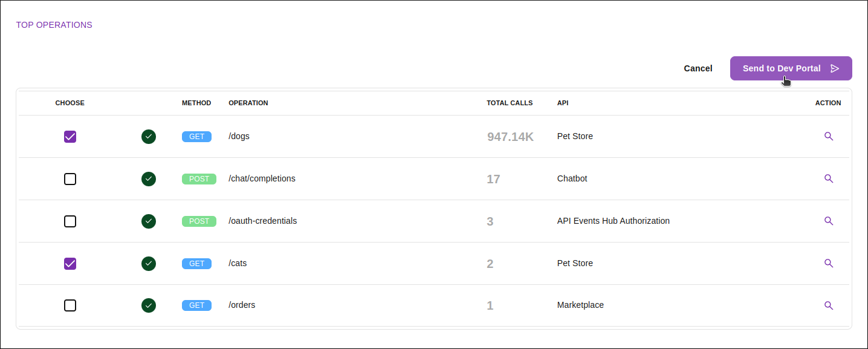
Task: Click the magnifier icon for /dogs row
Action: [829, 137]
